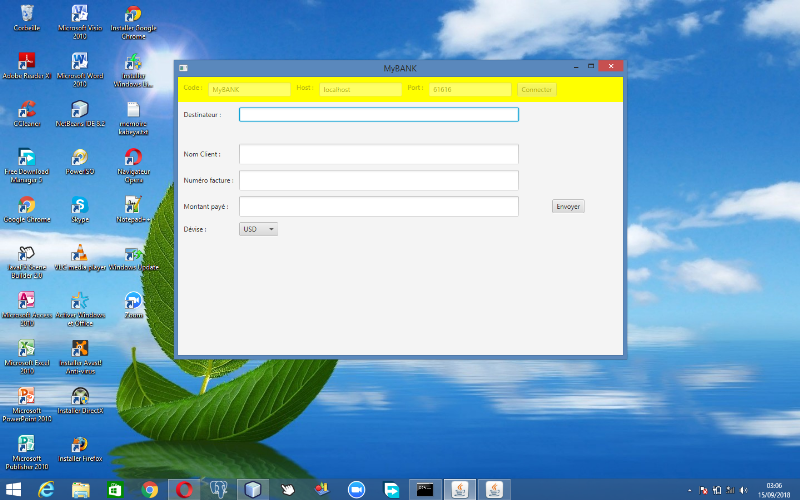Image resolution: width=800 pixels, height=500 pixels.
Task: Click the Envoyer button
Action: (x=568, y=206)
